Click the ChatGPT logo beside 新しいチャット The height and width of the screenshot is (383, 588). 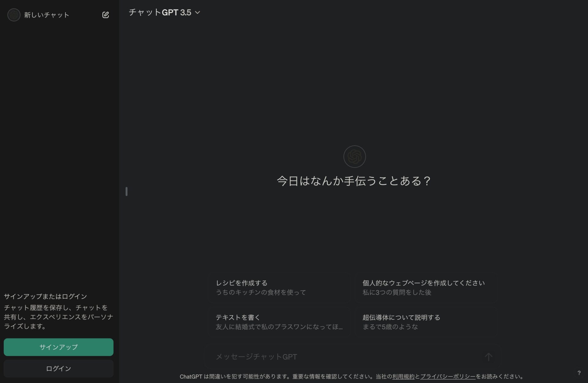(x=14, y=15)
